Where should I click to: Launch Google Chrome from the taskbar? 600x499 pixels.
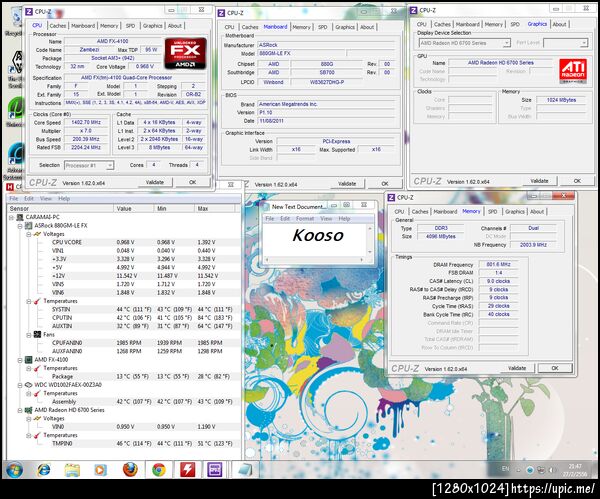[158, 470]
